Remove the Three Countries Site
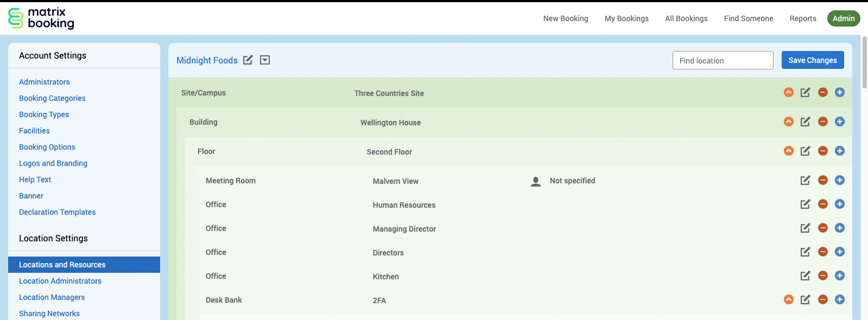868x320 pixels. coord(822,92)
